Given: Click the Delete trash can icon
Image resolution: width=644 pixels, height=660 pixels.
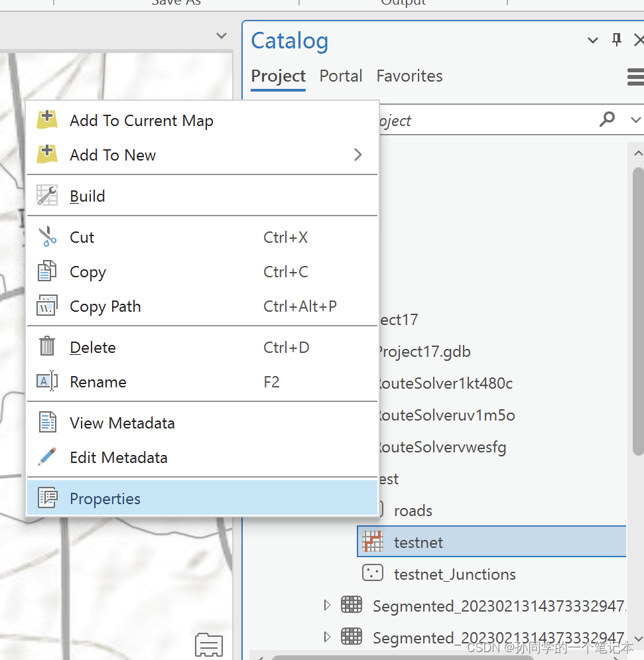Looking at the screenshot, I should 46,346.
